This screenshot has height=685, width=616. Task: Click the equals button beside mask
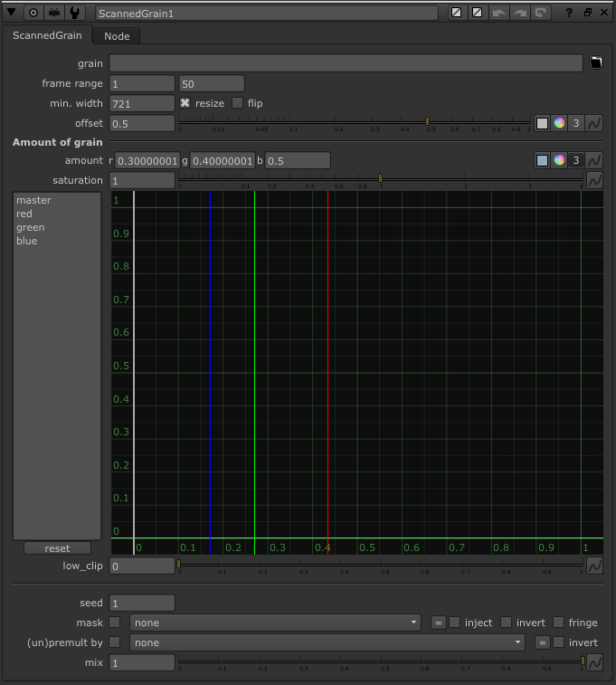439,623
